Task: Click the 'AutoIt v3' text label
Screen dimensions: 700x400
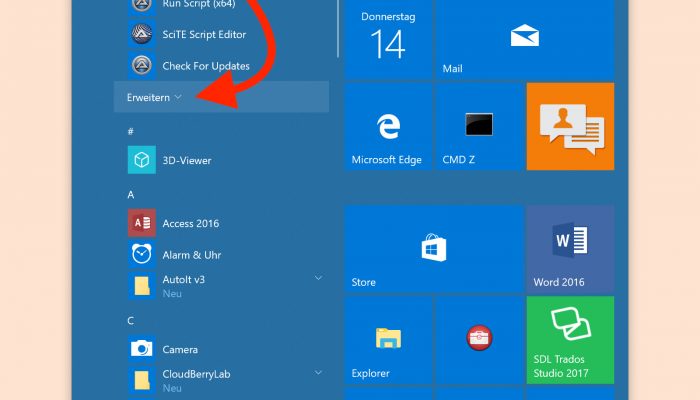Action: click(183, 279)
